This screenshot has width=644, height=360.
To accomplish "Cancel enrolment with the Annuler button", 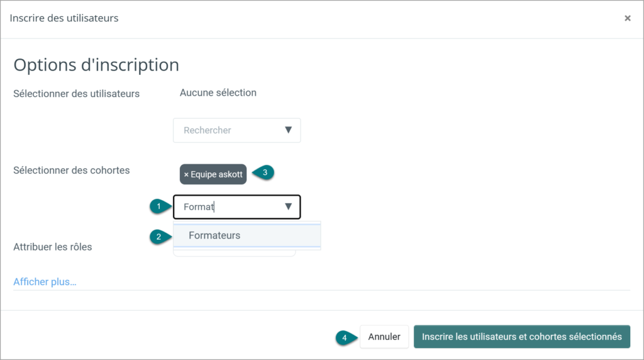I will [x=384, y=337].
